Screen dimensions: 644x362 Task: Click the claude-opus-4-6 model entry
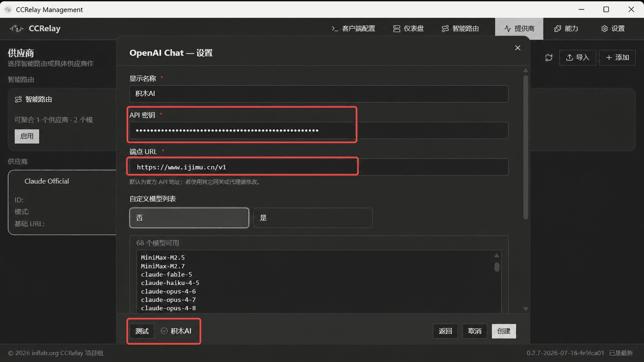tap(168, 292)
